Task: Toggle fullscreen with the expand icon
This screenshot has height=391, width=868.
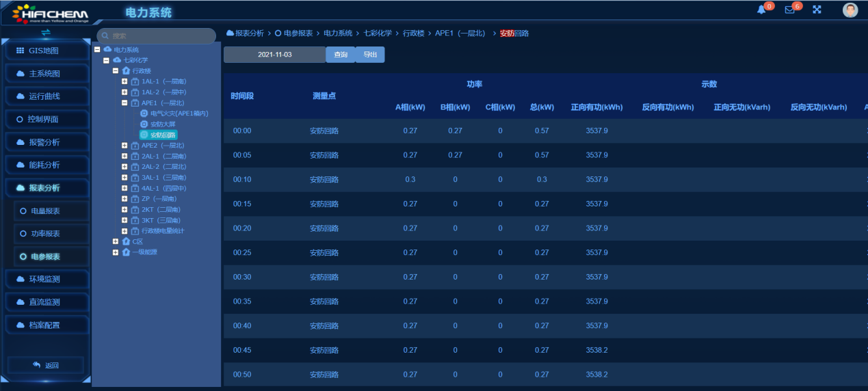Action: tap(817, 10)
